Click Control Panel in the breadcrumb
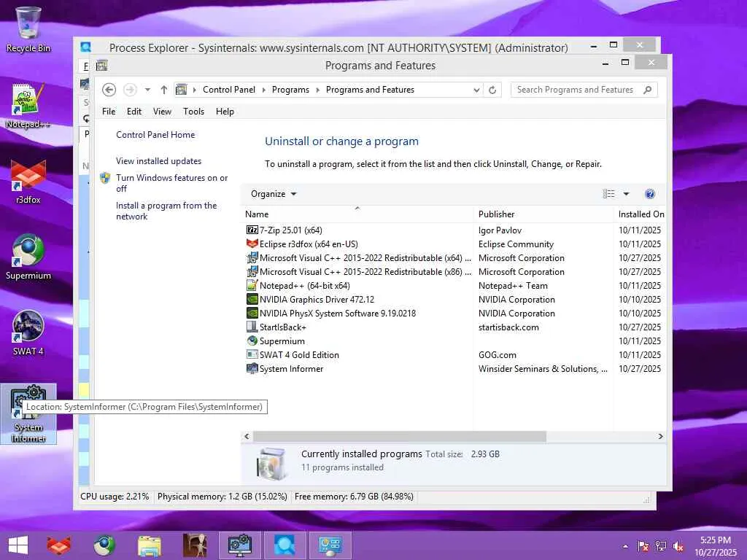The image size is (747, 560). click(x=228, y=90)
